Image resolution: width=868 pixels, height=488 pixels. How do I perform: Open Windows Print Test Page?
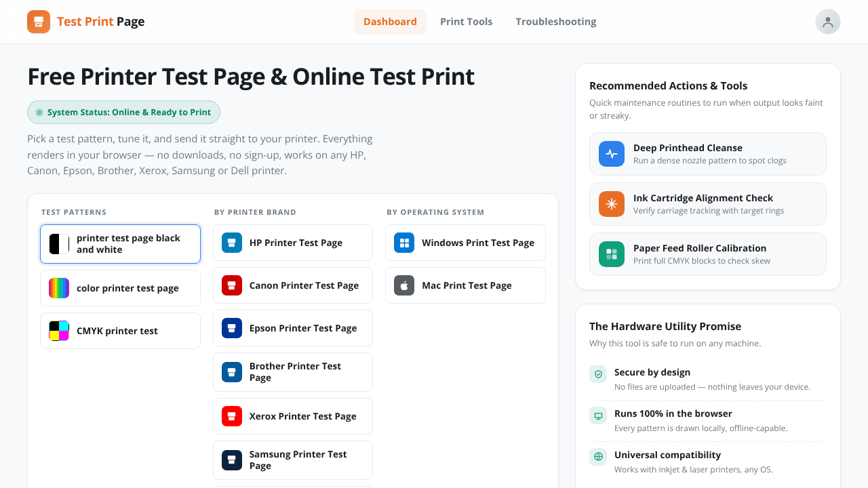click(x=465, y=243)
